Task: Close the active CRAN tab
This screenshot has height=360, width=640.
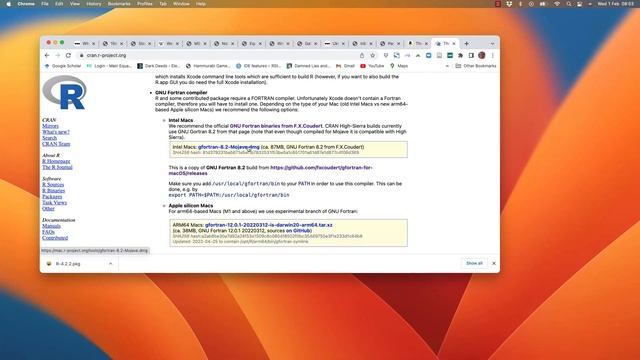Action: point(453,44)
